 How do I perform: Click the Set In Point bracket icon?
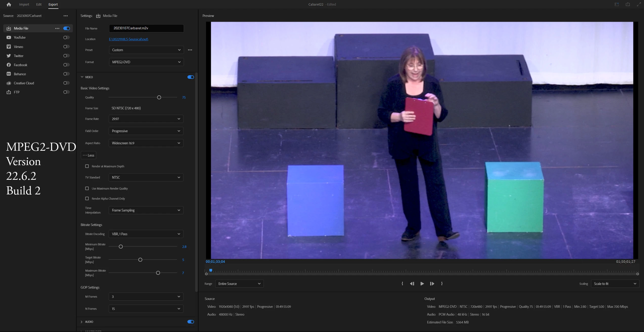point(402,284)
